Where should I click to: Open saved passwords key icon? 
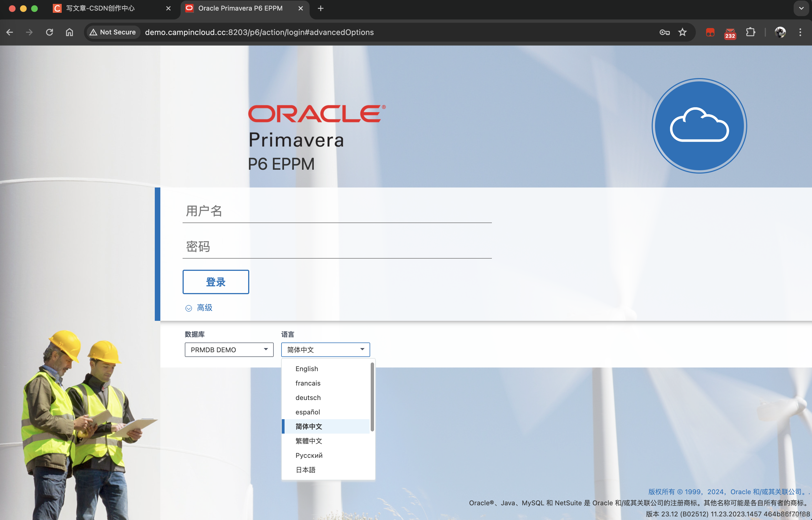point(664,32)
